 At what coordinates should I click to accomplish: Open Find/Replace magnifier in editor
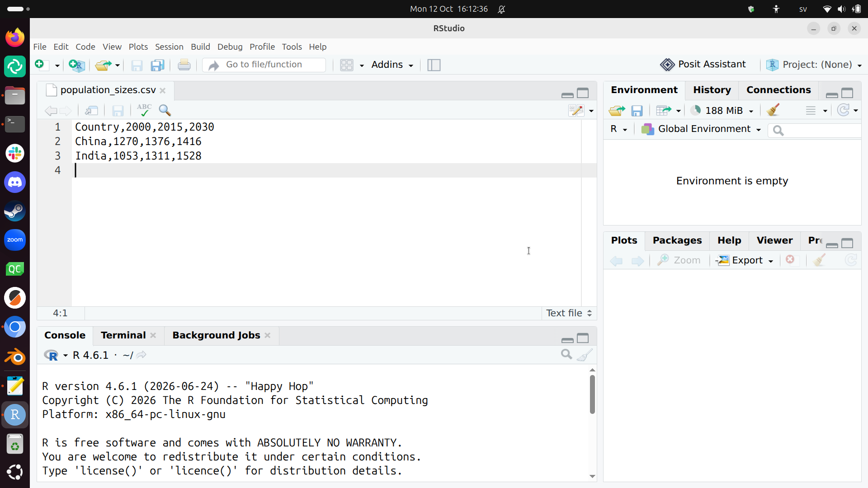165,110
